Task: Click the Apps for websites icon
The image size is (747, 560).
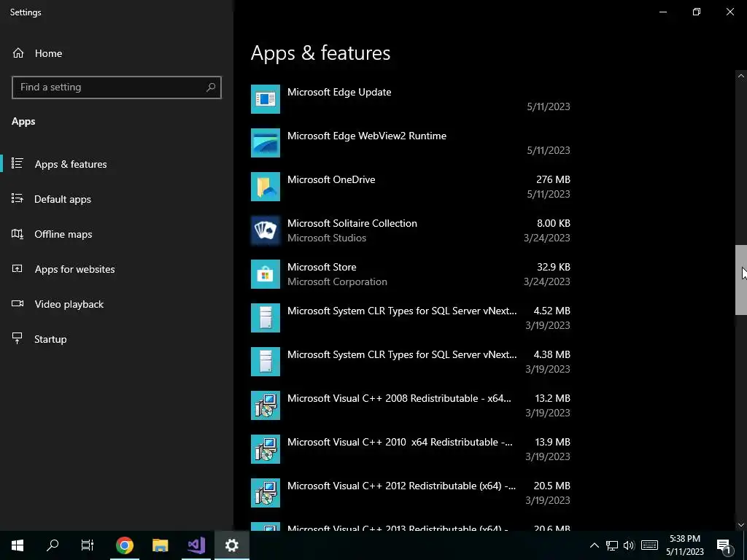Action: point(18,268)
